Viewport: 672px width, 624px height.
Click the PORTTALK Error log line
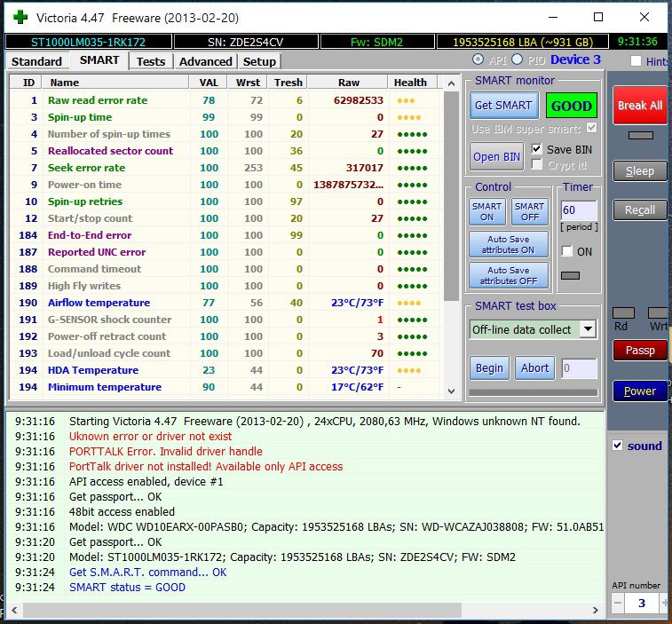[166, 451]
